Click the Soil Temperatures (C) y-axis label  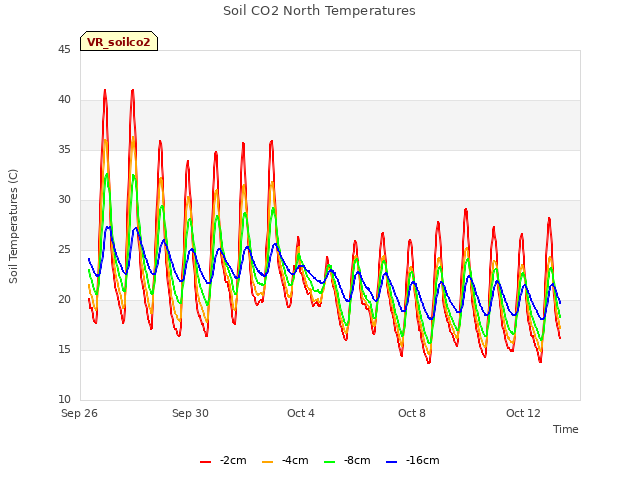[13, 226]
